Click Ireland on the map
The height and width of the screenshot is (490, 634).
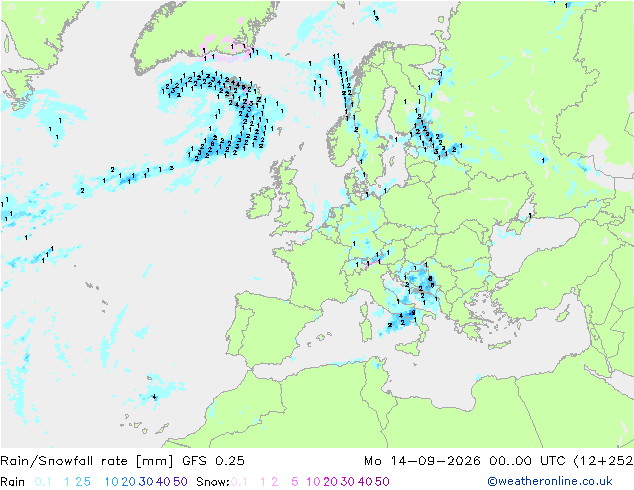(x=262, y=203)
